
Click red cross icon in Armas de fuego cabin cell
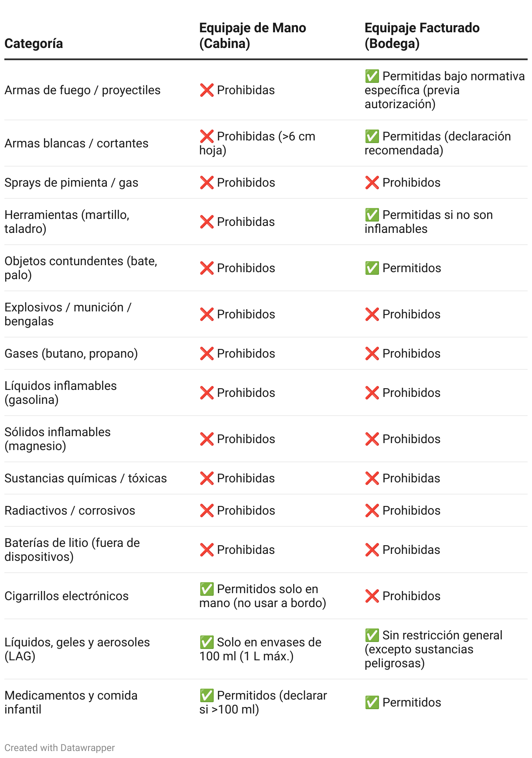(x=207, y=90)
